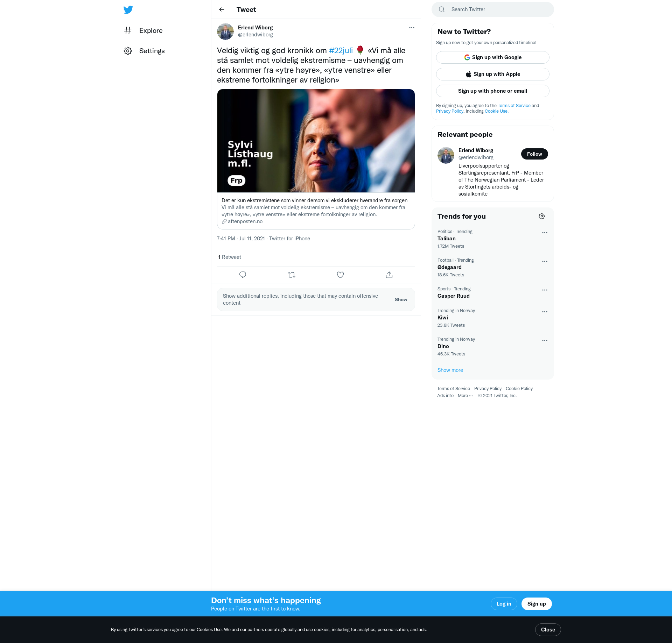This screenshot has height=643, width=672.
Task: Open Erlend Wiborg's avatar in the tweet
Action: (x=225, y=31)
